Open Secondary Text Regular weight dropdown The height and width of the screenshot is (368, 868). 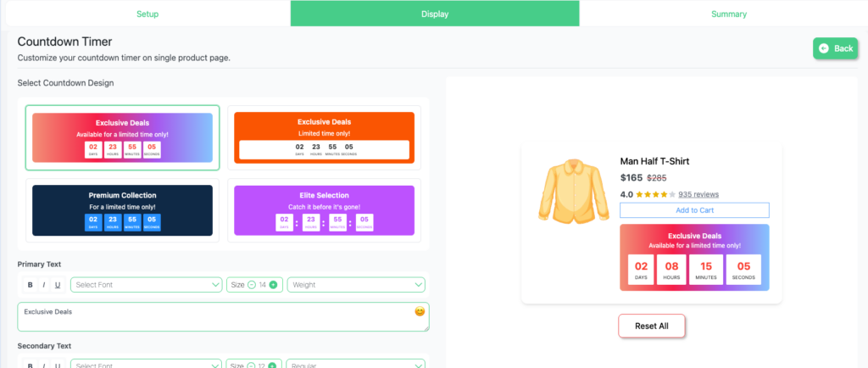[356, 365]
